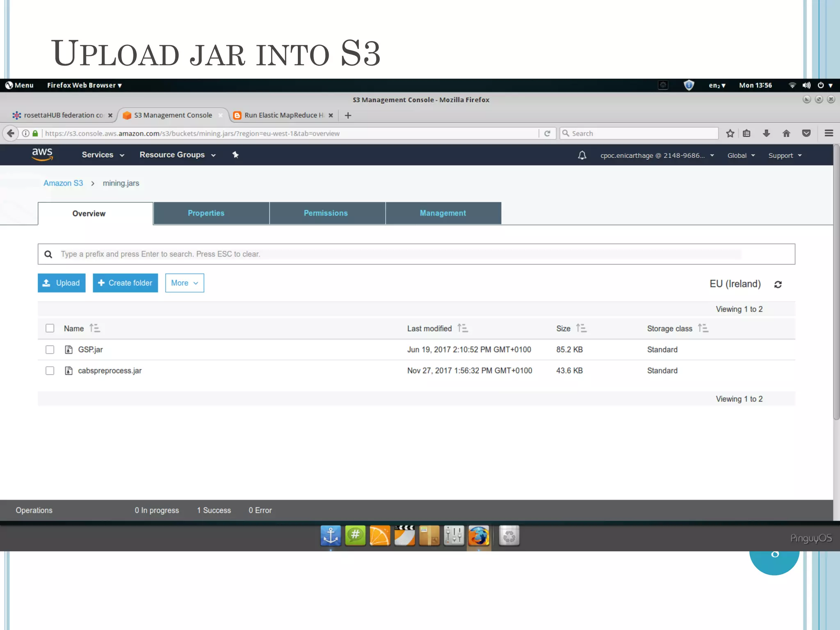Image resolution: width=840 pixels, height=630 pixels.
Task: Expand the Resource Groups dropdown
Action: click(178, 155)
